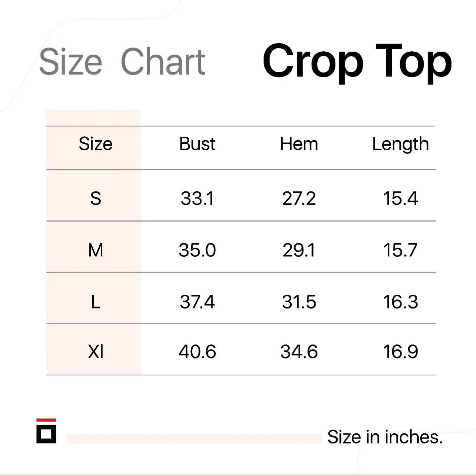Click the Length column header
This screenshot has height=475, width=476.
tap(400, 145)
